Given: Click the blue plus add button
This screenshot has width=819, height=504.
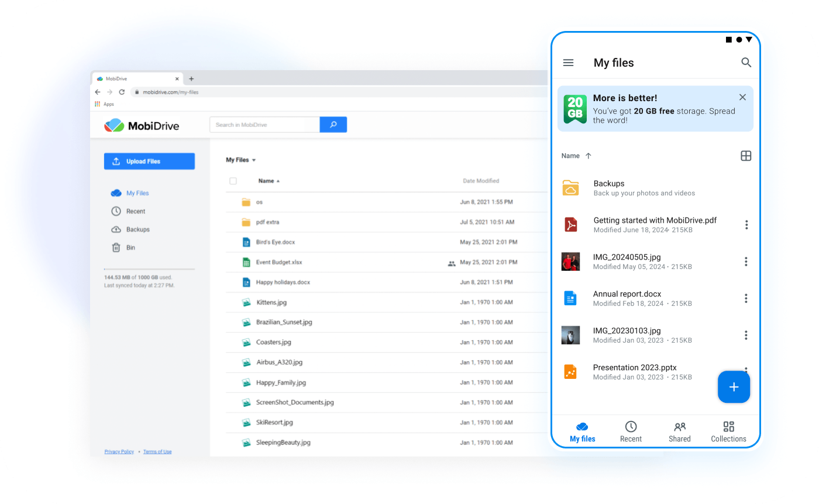Looking at the screenshot, I should click(x=734, y=387).
